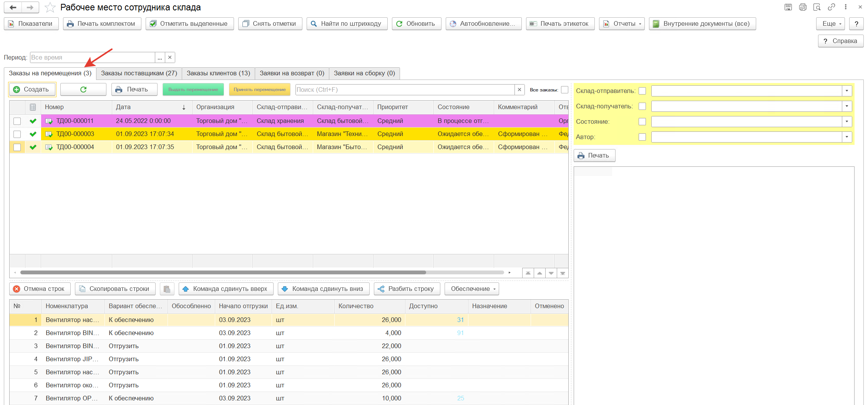Open period picker with ellipsis button
The height and width of the screenshot is (405, 868).
[x=160, y=57]
